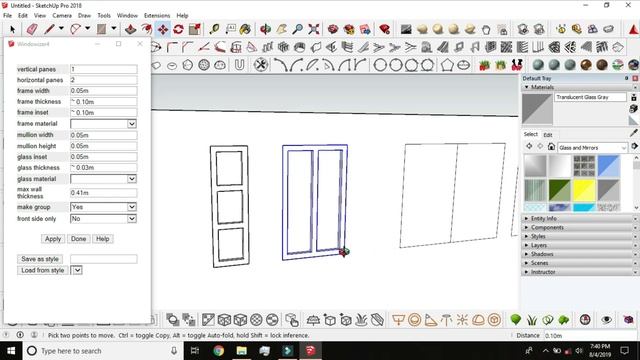This screenshot has width=640, height=360.
Task: Click the Zoom Extents tool
Action: (313, 29)
